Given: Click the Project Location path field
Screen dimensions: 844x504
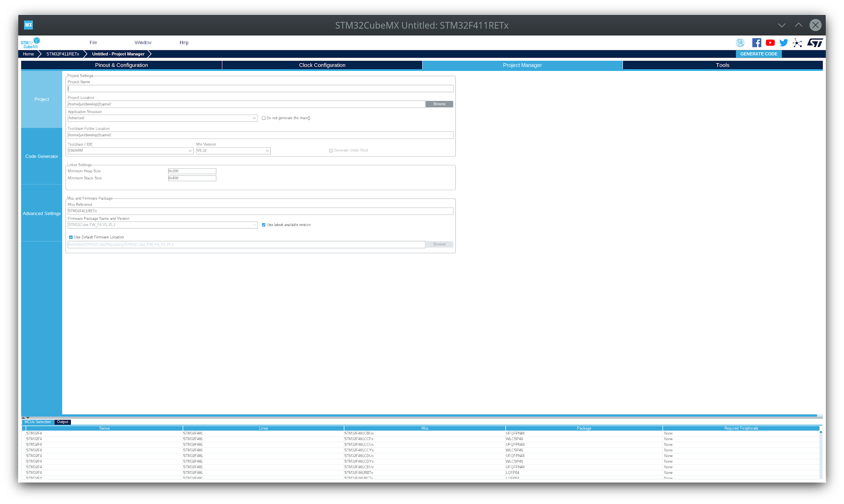Looking at the screenshot, I should pyautogui.click(x=246, y=104).
